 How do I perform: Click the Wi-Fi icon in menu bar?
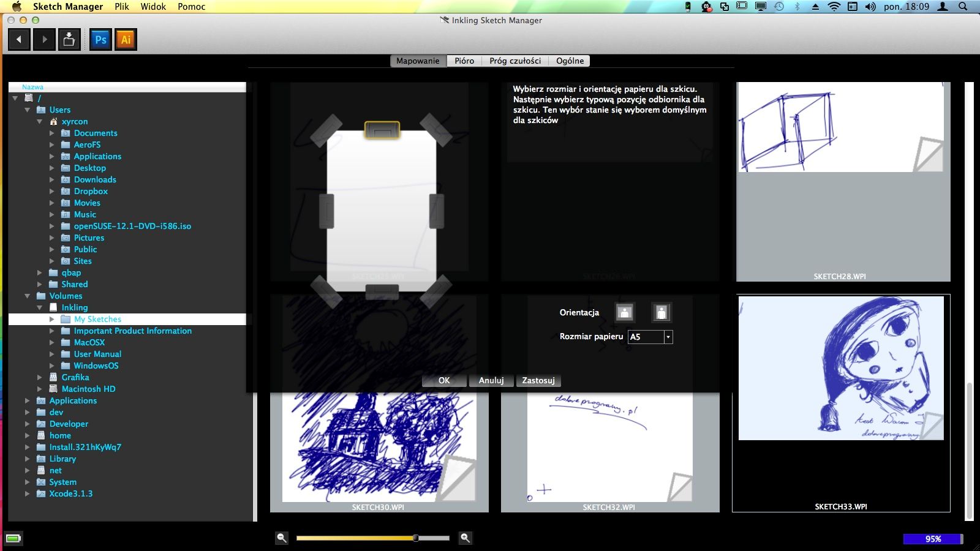click(834, 7)
